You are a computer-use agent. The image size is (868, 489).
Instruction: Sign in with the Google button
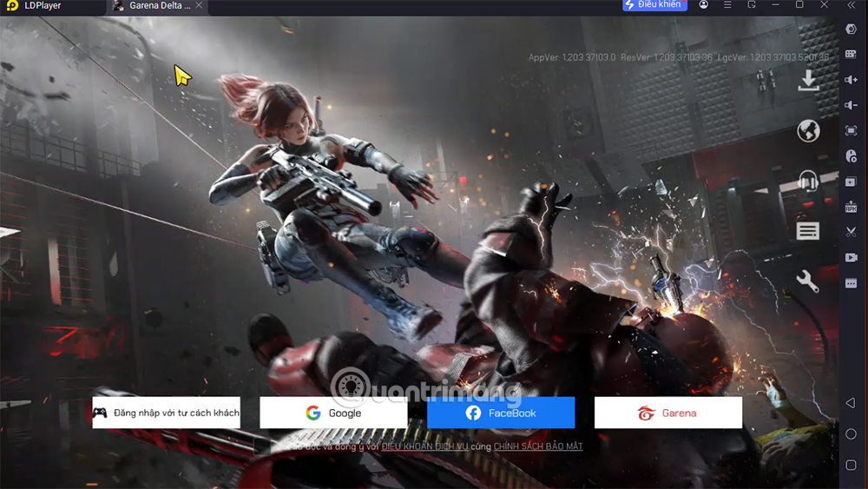[334, 413]
